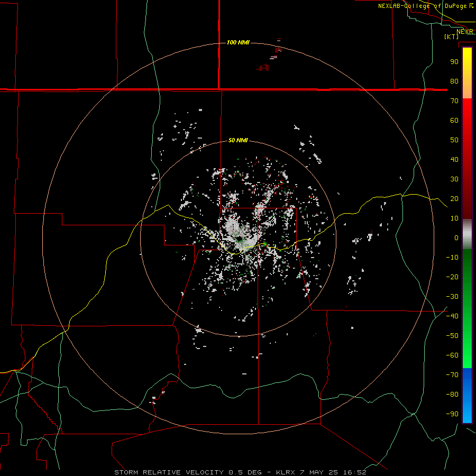Click the Storm Relative Velocity caption text
This screenshot has height=476, width=476.
click(x=240, y=472)
